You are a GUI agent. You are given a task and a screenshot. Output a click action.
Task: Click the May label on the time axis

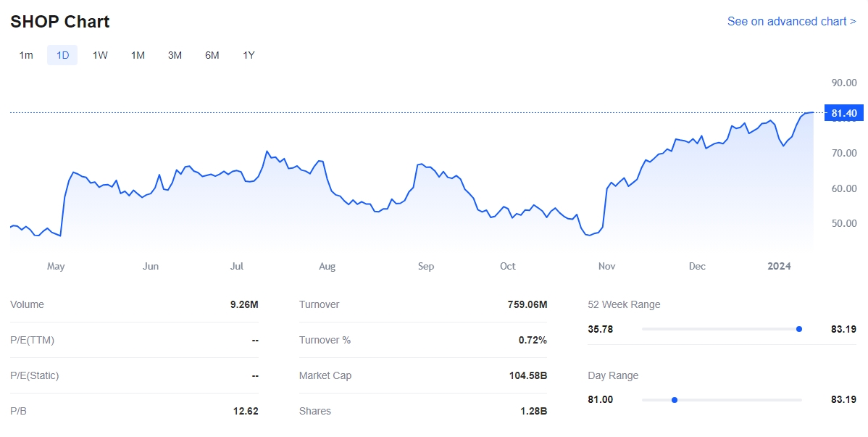(56, 267)
